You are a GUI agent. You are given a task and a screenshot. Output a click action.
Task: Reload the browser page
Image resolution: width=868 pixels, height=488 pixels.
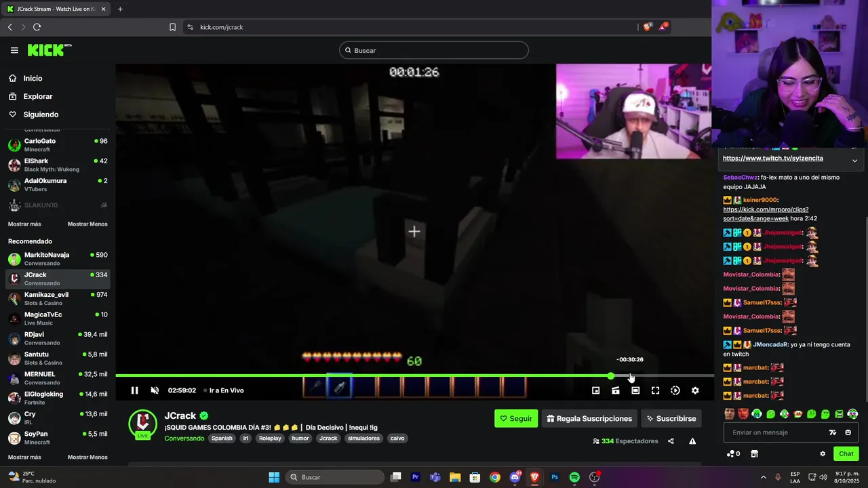click(37, 27)
